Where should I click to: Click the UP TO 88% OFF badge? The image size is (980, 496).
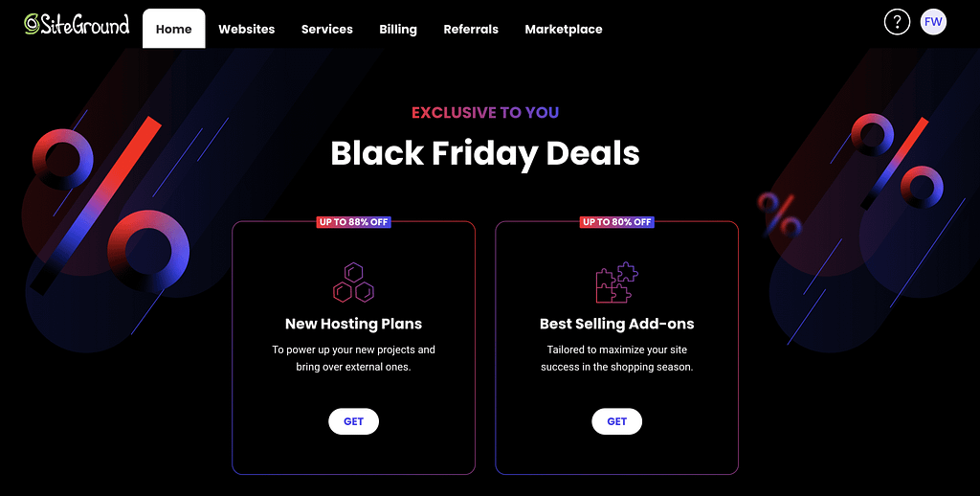click(x=353, y=222)
